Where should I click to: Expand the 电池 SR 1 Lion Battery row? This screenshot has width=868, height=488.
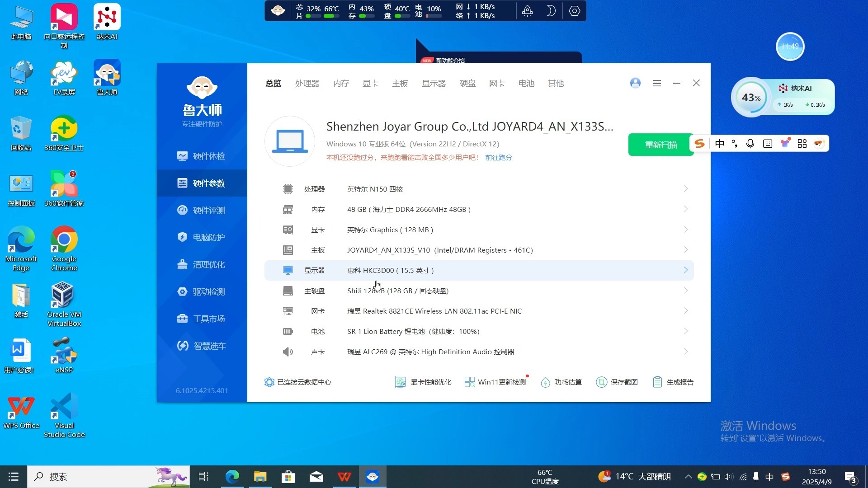479,331
